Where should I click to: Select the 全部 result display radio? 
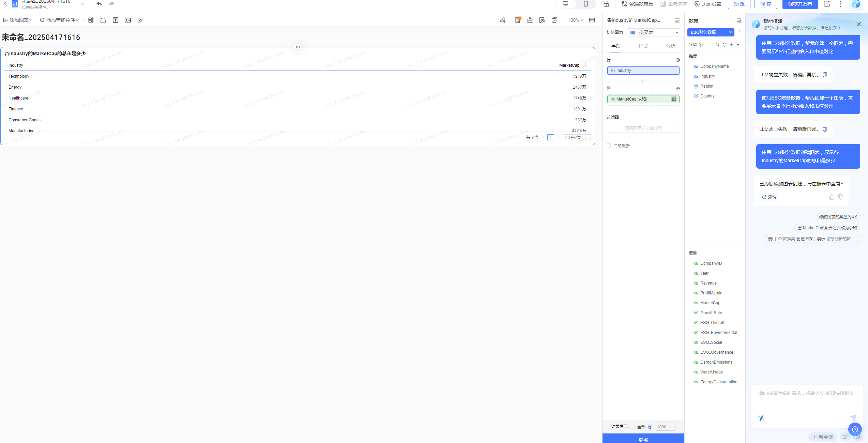pos(633,427)
